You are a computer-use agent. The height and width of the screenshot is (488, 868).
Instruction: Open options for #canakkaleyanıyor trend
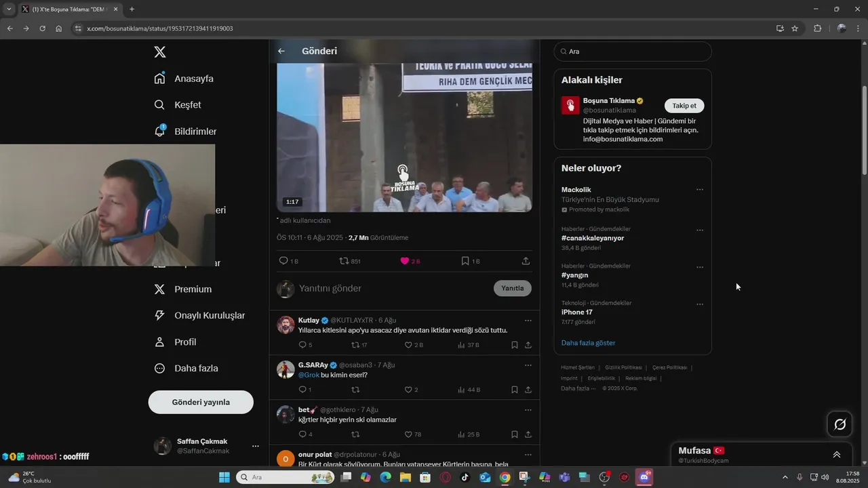[700, 230]
